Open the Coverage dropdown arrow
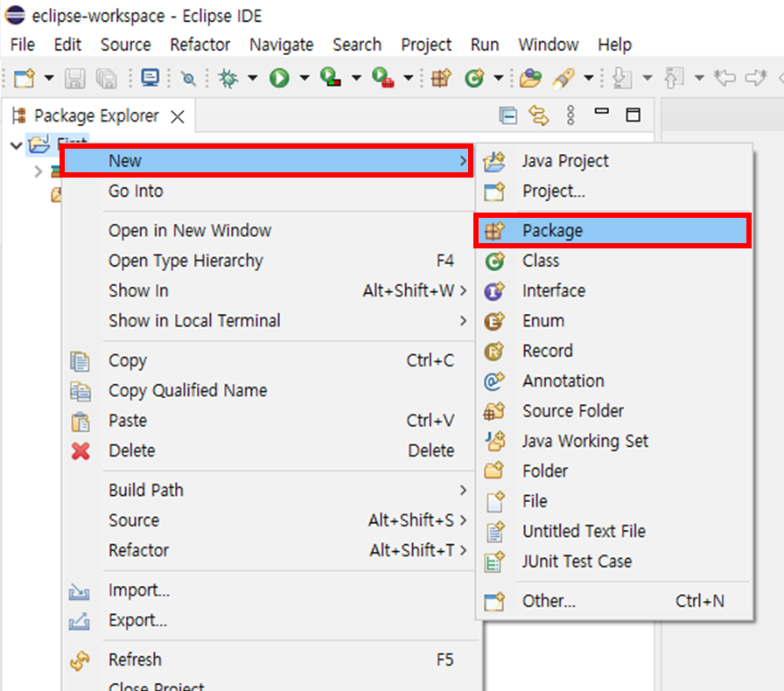This screenshot has height=691, width=784. pos(356,78)
